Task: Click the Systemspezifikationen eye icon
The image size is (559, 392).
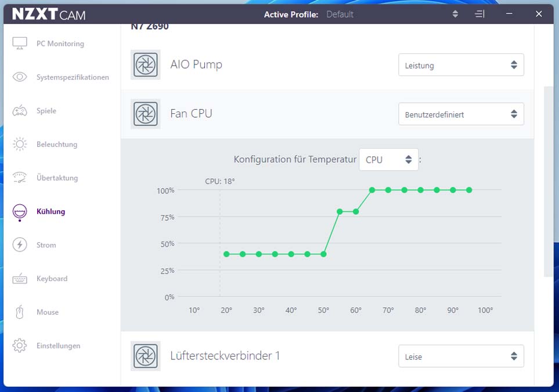Action: [20, 77]
